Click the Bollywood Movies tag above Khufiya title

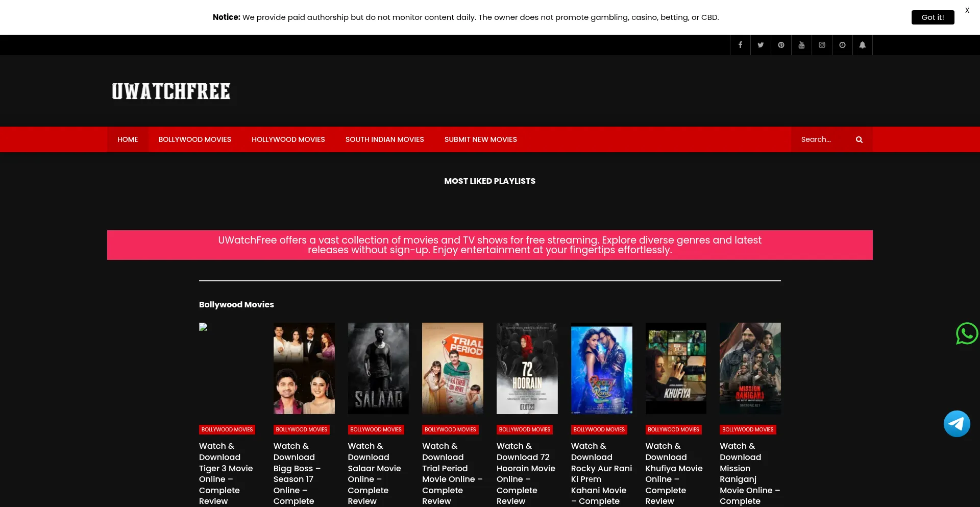[673, 430]
